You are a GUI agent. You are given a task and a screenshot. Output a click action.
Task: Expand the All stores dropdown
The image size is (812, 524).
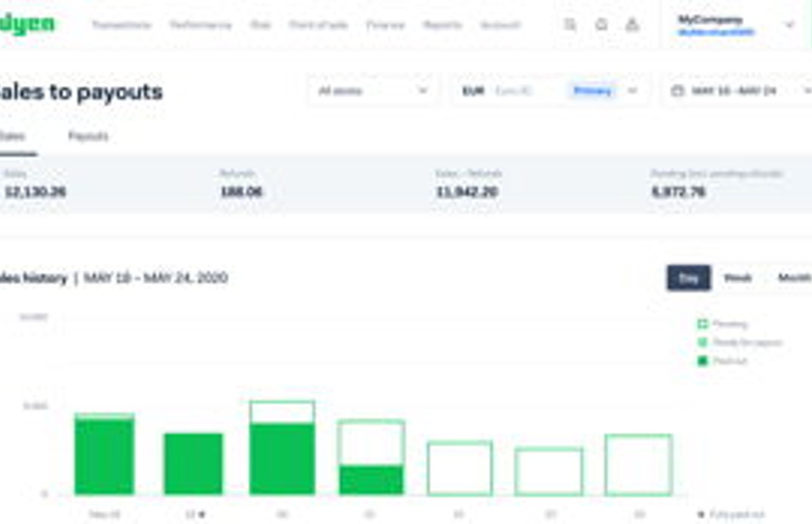tap(373, 91)
